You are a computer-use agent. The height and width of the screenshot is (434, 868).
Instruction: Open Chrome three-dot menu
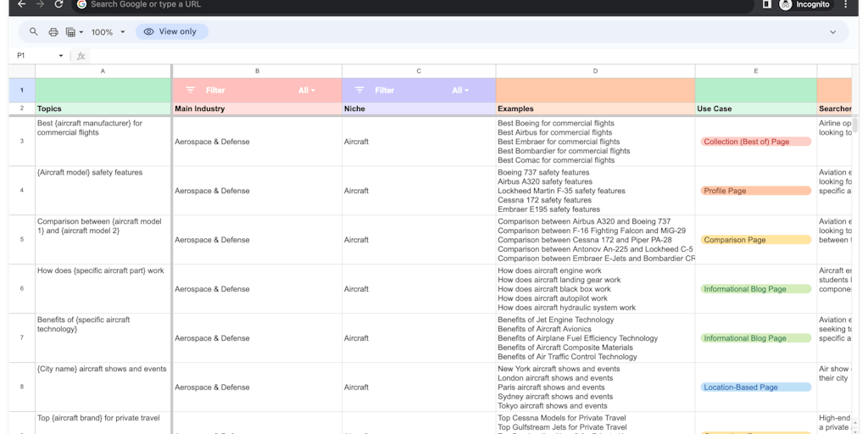tap(845, 4)
